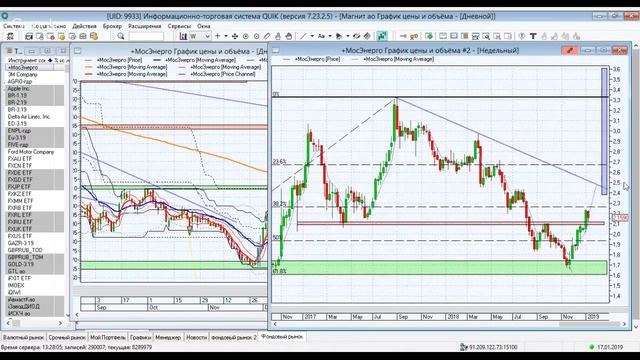Screen dimensions: 640x360
Task: Open the Окна menu
Action: pos(204,26)
